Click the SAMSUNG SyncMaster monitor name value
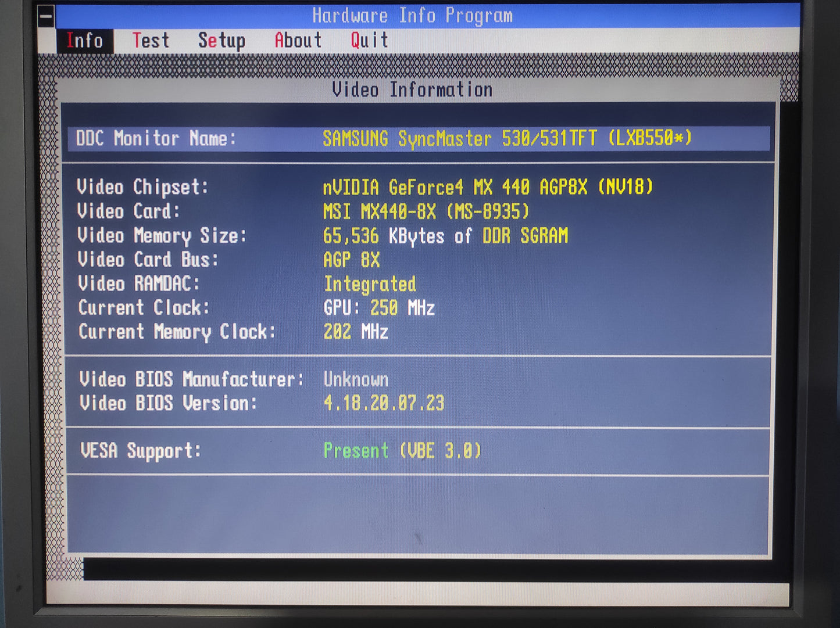 point(507,139)
